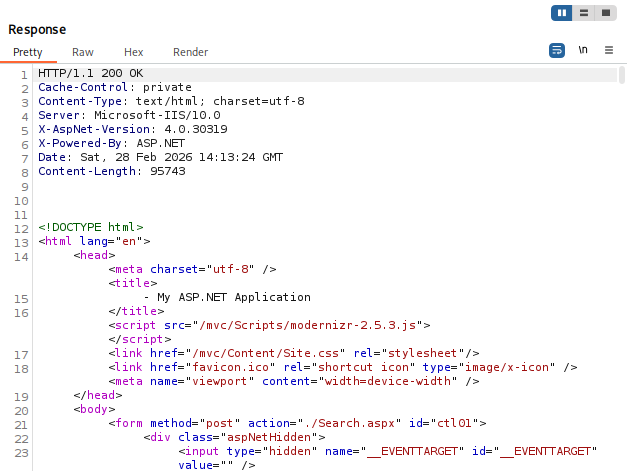The width and height of the screenshot is (627, 471).
Task: Switch to the Raw tab
Action: click(x=83, y=52)
